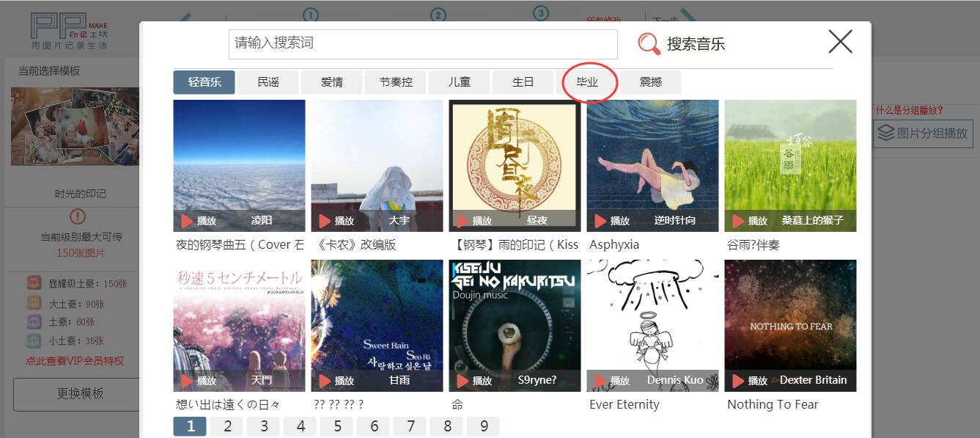This screenshot has width=980, height=438.
Task: Close the music selection dialog
Action: [840, 42]
